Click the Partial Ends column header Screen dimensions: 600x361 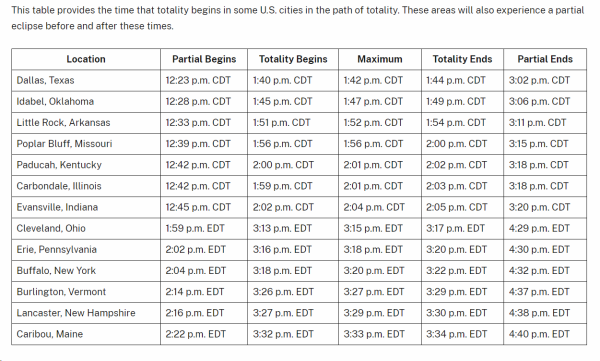point(545,59)
